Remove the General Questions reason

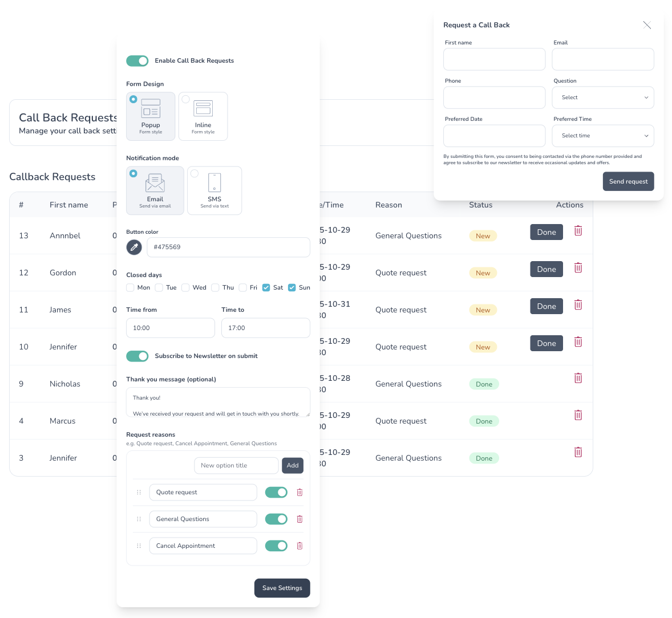tap(299, 519)
